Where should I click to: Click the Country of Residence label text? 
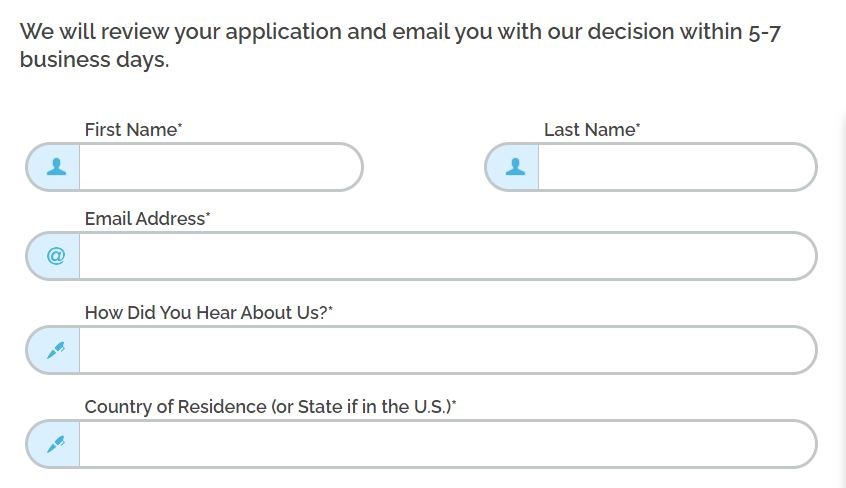pos(270,407)
